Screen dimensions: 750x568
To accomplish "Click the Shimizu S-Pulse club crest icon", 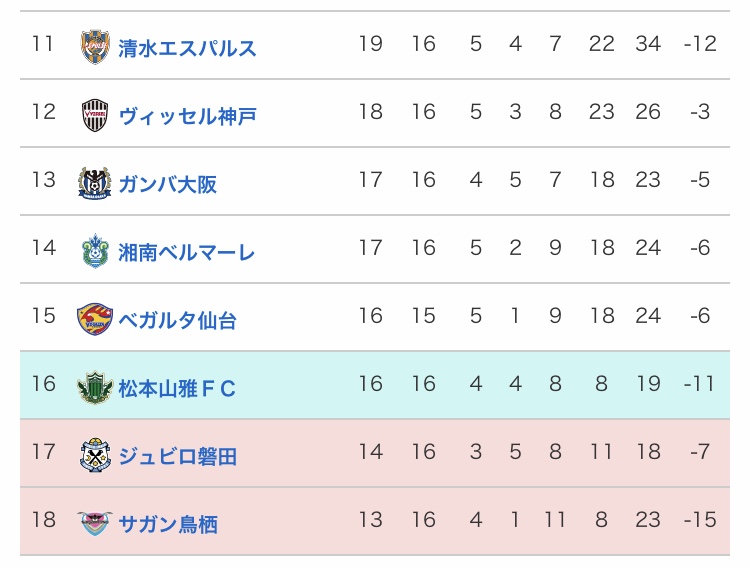I will click(x=95, y=47).
